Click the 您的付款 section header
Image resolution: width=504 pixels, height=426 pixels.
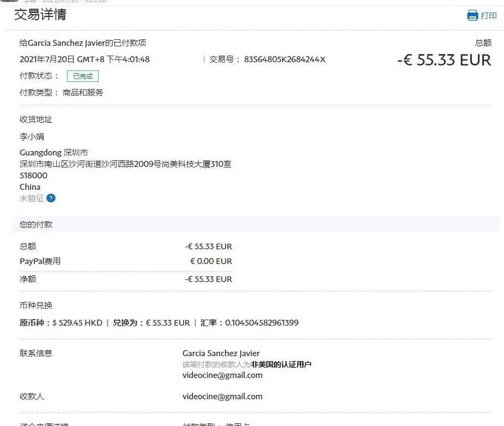(36, 224)
